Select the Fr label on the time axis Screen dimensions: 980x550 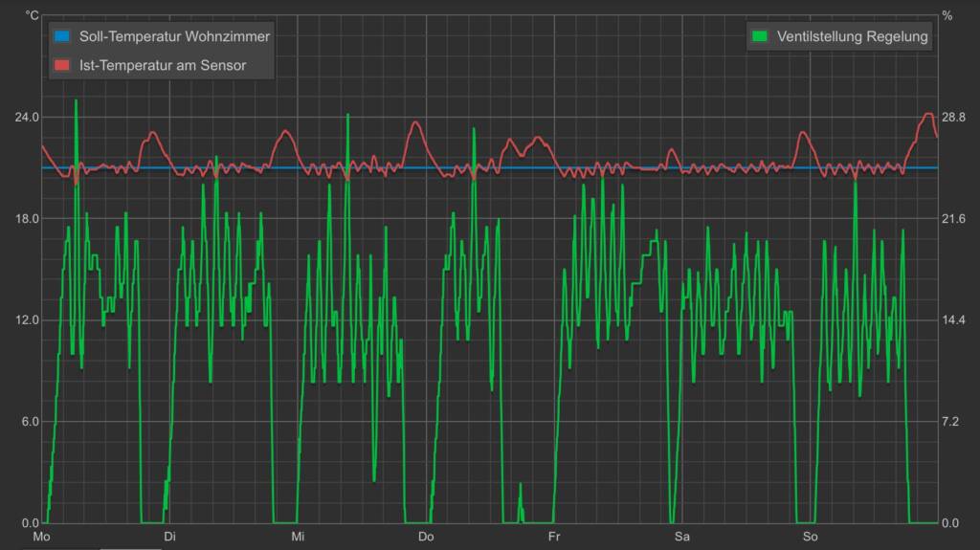554,537
